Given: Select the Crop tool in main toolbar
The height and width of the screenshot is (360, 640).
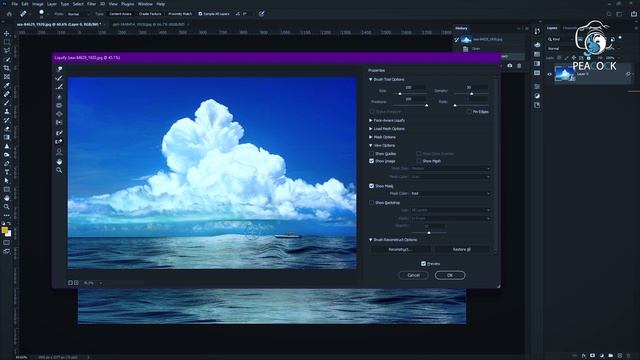Looking at the screenshot, I should 7,68.
